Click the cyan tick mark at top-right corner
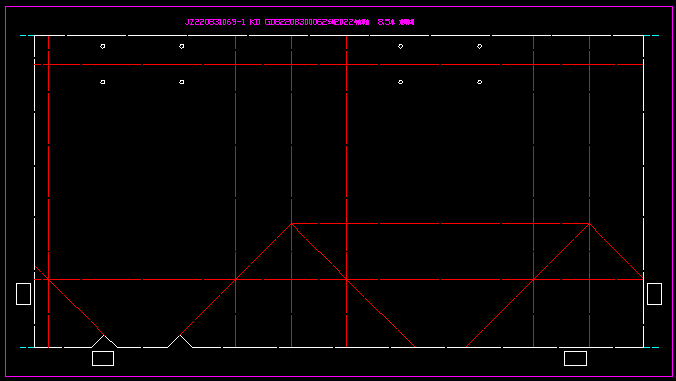Screen dimensions: 676x381 [651, 35]
